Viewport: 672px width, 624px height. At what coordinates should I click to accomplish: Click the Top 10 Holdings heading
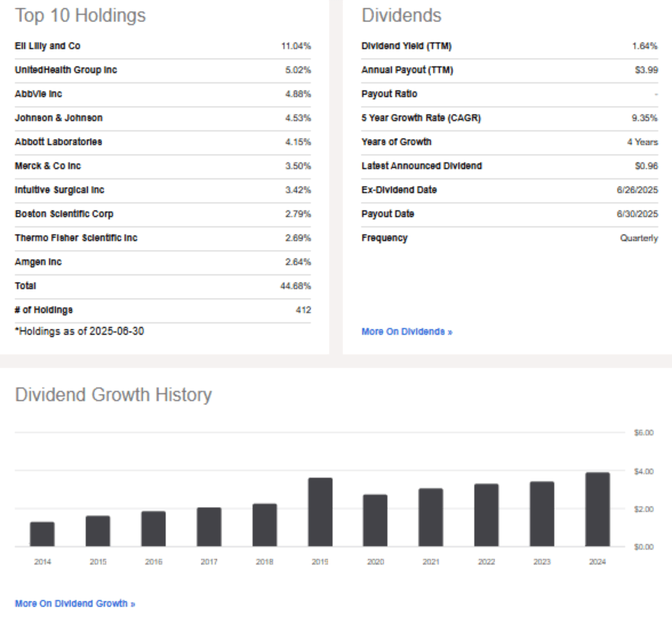[80, 15]
